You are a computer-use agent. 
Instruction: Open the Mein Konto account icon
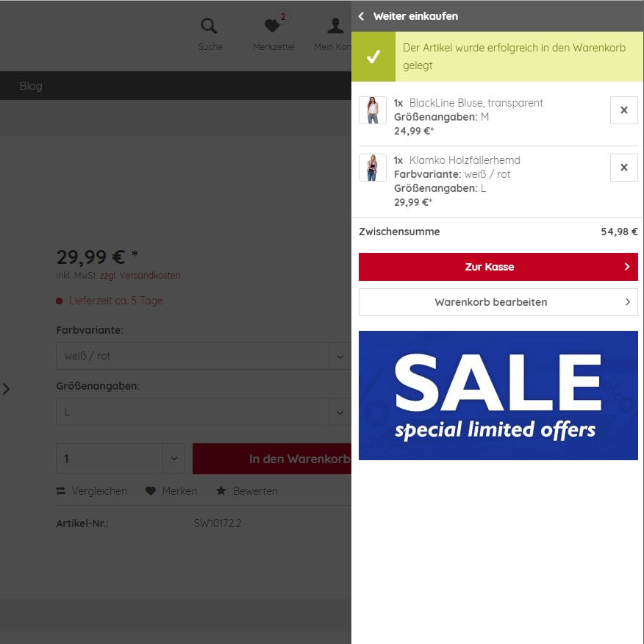click(x=335, y=26)
